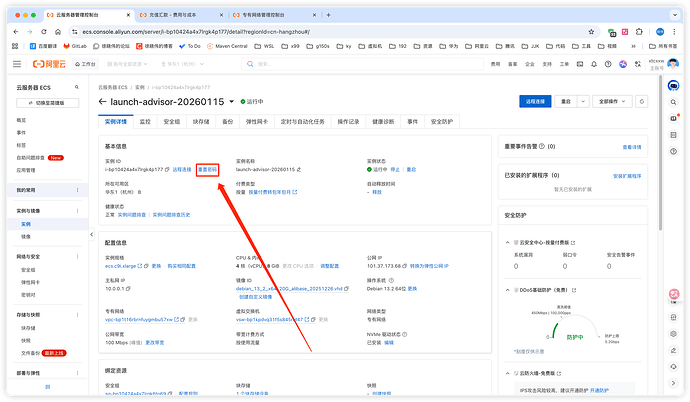The height and width of the screenshot is (402, 690).
Task: Open the instance name dropdown triangle
Action: click(x=232, y=102)
